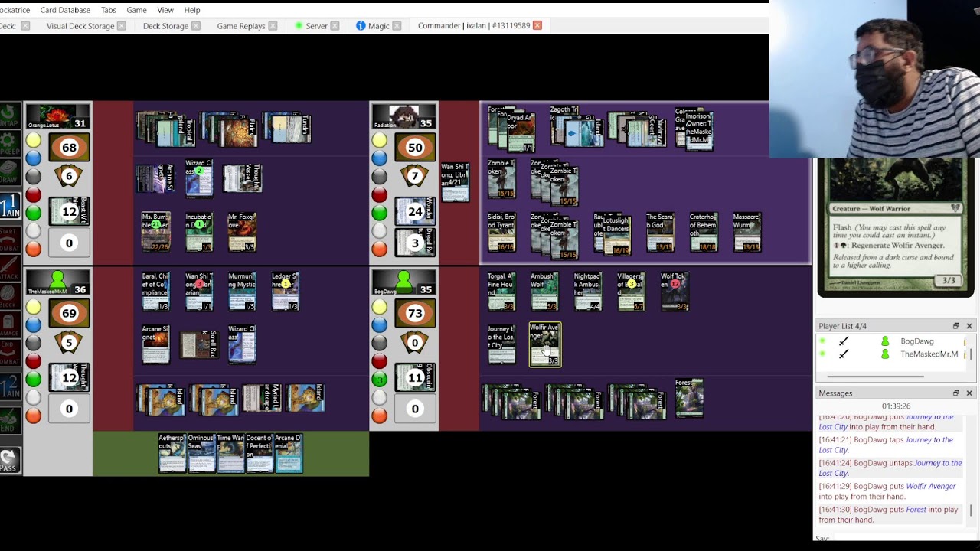Open BogDawg's library pile showing 11

click(x=415, y=377)
